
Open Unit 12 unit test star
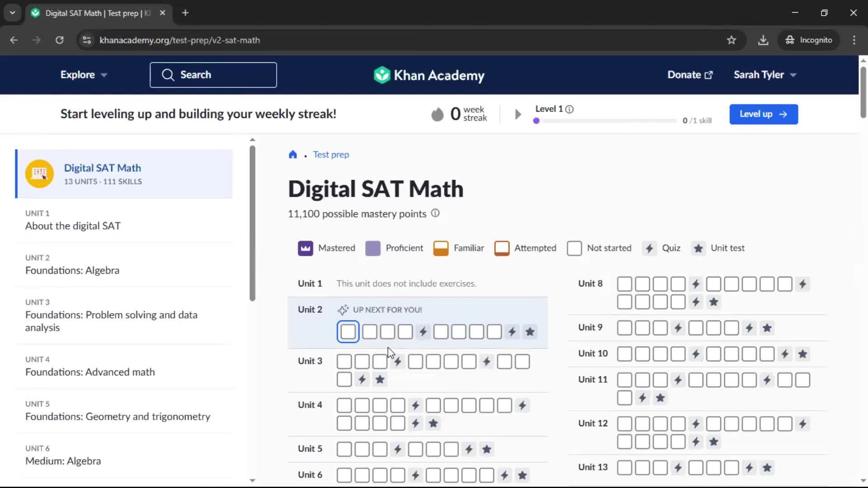(x=713, y=442)
